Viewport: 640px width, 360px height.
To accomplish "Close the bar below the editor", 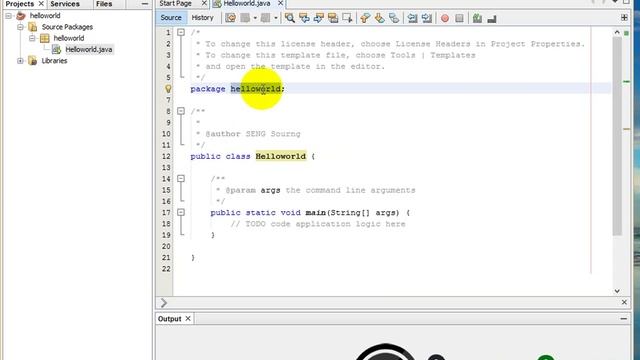I will coord(624,302).
